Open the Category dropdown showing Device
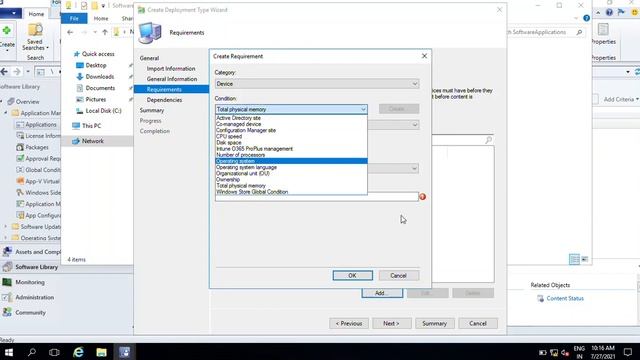Screen dimensions: 640x360 click(317, 84)
